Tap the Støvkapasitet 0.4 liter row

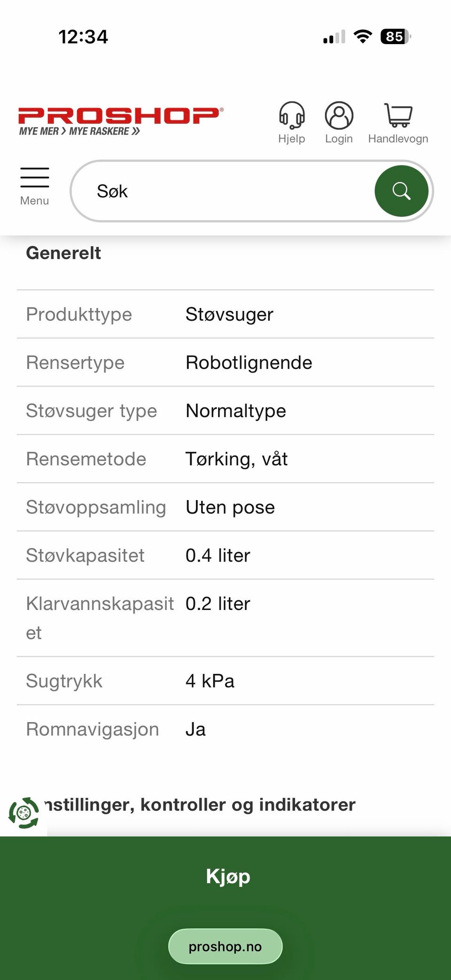(x=225, y=556)
